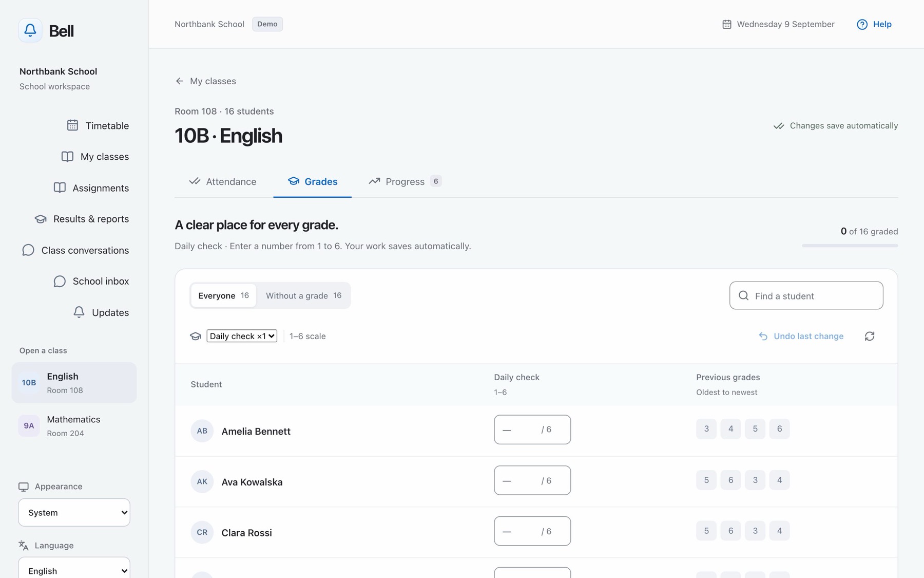
Task: Click the Grades tab cap icon
Action: 294,181
